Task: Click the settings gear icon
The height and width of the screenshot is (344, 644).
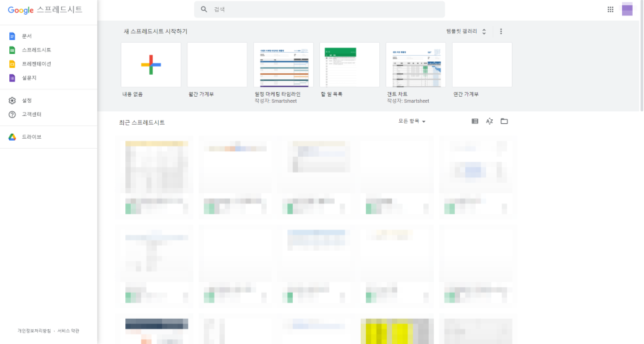Action: click(12, 101)
